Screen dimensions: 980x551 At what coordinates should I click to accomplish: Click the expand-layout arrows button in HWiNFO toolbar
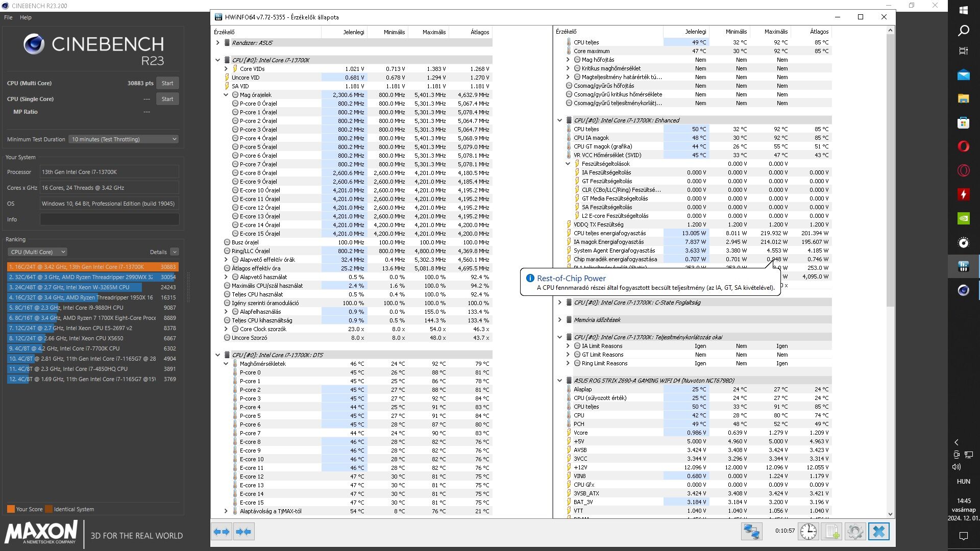222,532
